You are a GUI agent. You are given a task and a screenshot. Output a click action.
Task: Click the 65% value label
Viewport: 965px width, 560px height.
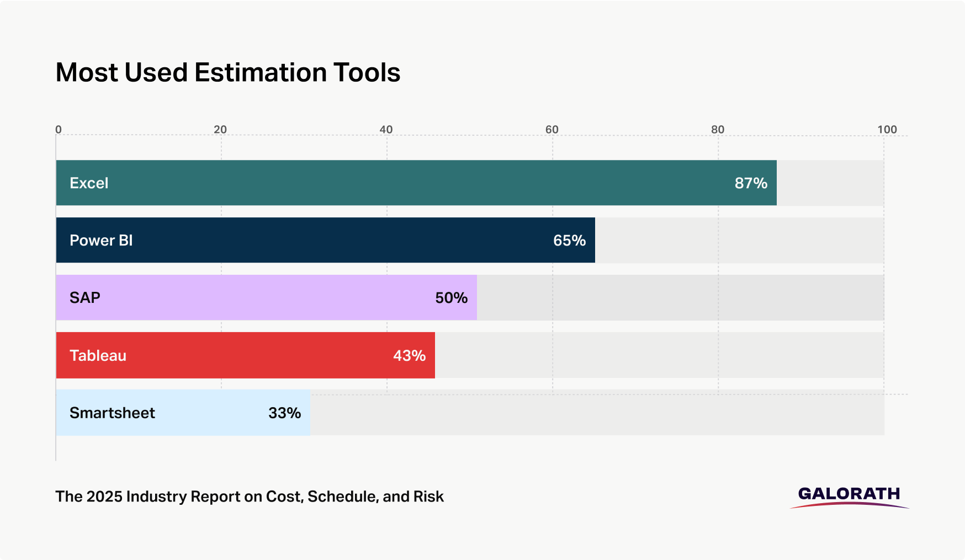(x=569, y=241)
